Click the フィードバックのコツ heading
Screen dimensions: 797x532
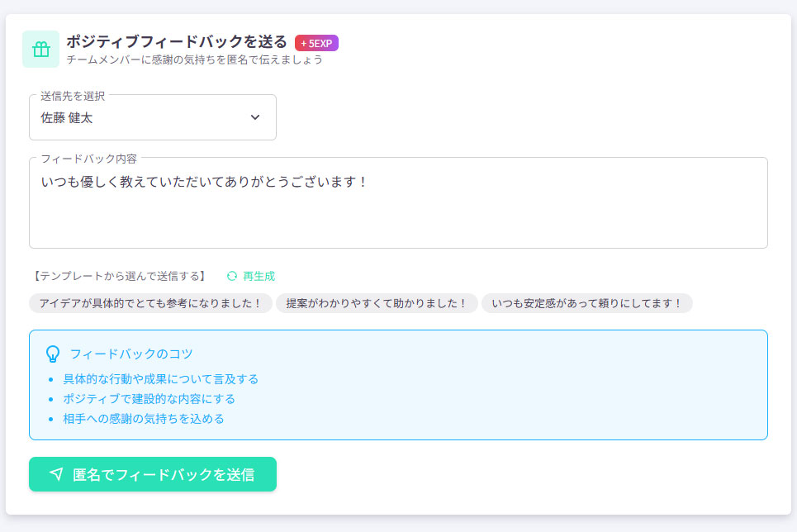(x=131, y=354)
